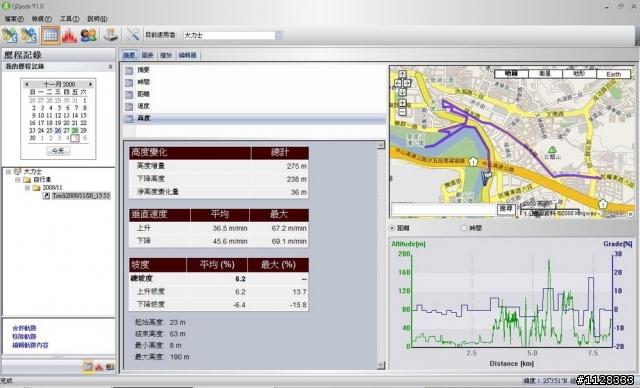Click calendar view icon in sidebar bottom strip
Viewport: 640px width, 388px height.
(x=88, y=366)
